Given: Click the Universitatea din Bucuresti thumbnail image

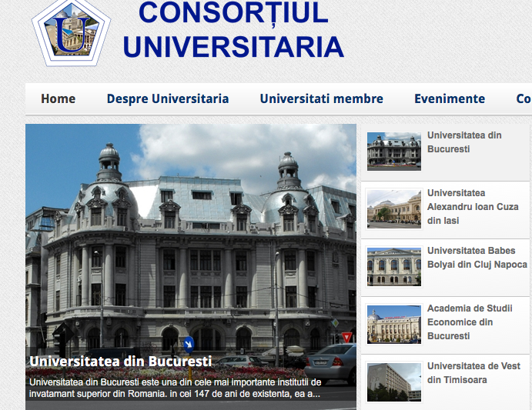Looking at the screenshot, I should click(x=393, y=151).
